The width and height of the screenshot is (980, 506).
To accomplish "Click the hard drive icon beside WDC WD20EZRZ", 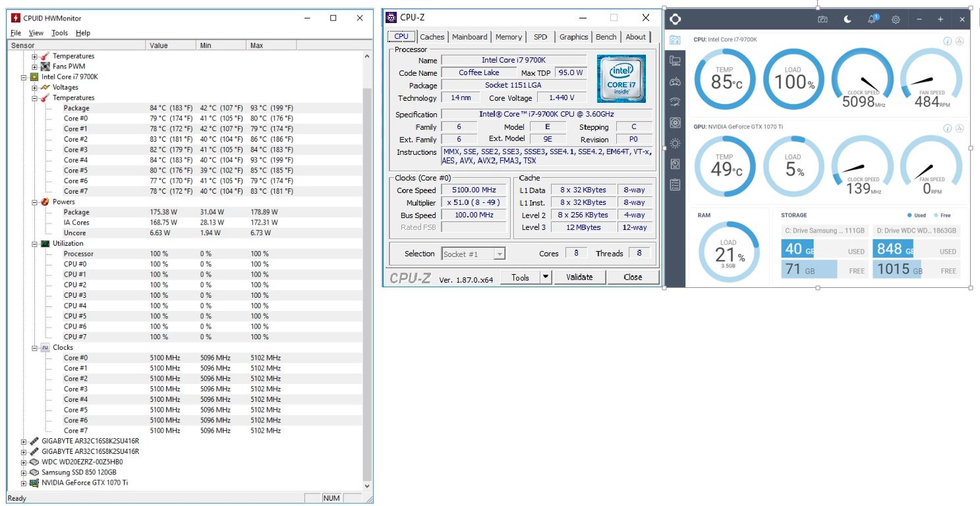I will point(35,462).
